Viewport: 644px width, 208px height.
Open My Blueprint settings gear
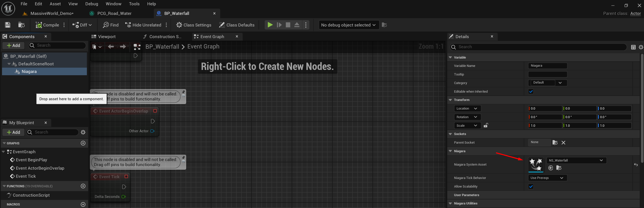point(83,132)
